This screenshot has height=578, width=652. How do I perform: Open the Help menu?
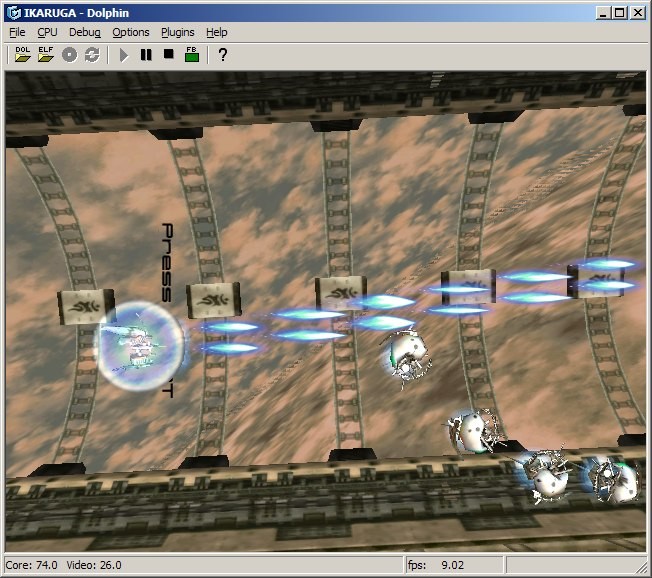click(x=216, y=32)
